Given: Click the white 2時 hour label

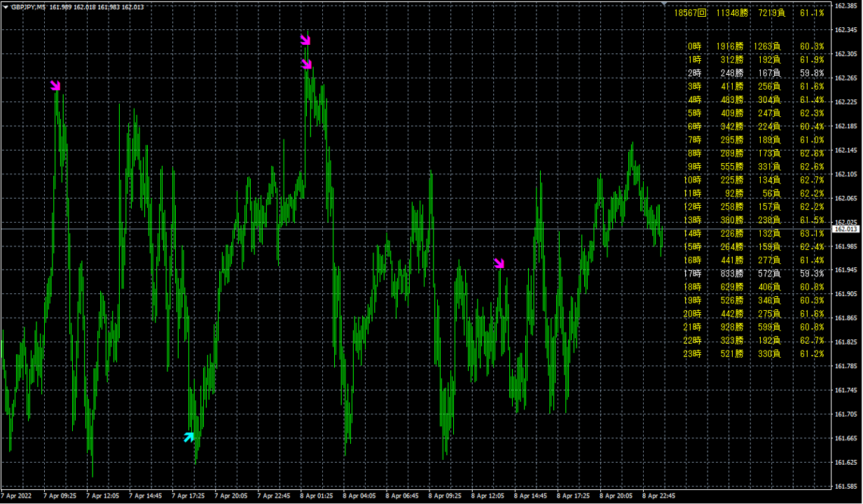Looking at the screenshot, I should click(x=693, y=73).
